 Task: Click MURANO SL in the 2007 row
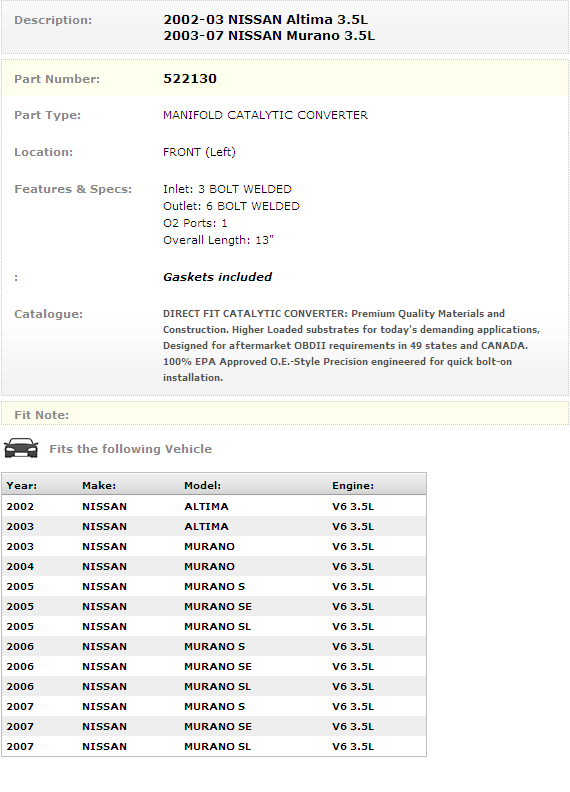(217, 747)
